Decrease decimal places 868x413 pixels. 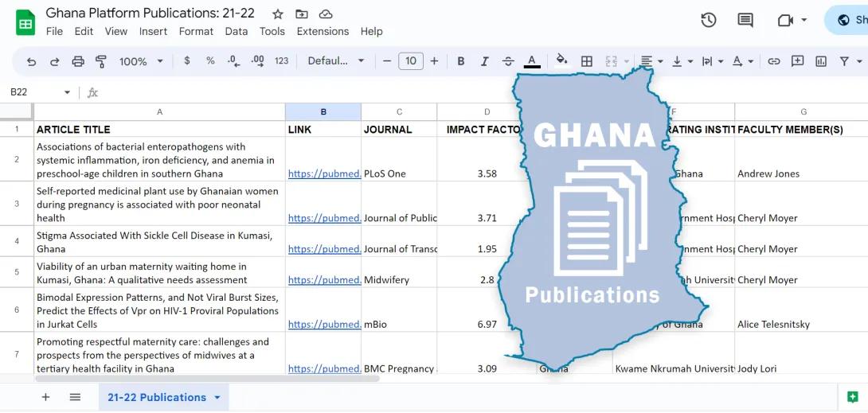(x=233, y=61)
